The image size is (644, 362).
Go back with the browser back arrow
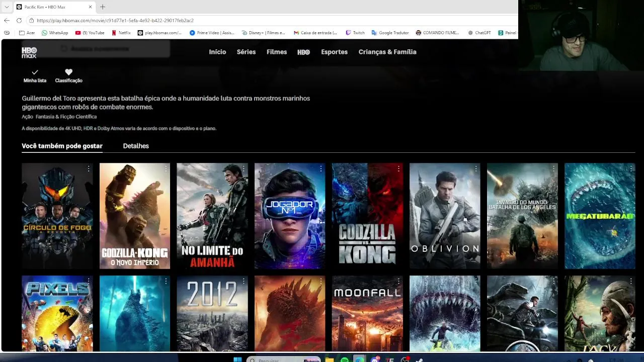click(x=7, y=21)
